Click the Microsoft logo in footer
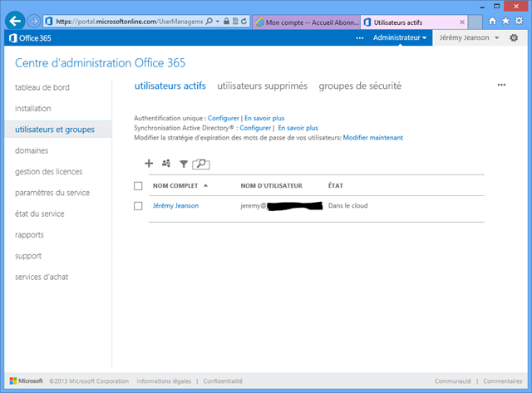Viewport: 532px width, 393px height. 27,381
